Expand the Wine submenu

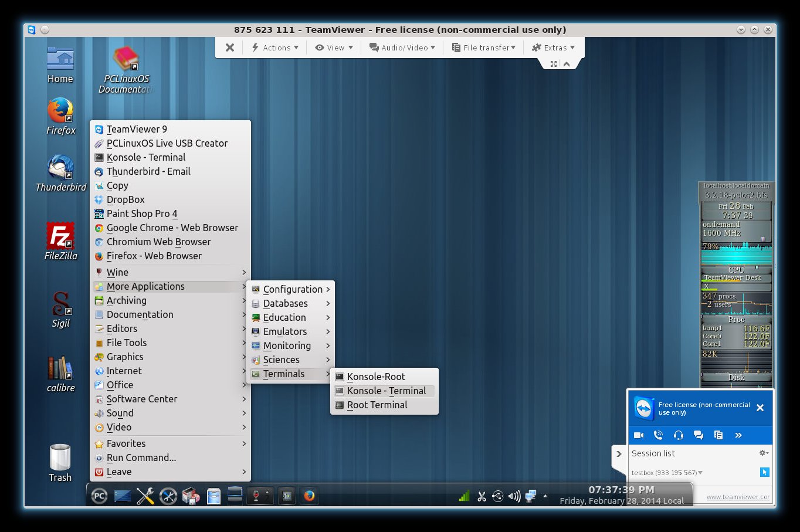[x=170, y=272]
